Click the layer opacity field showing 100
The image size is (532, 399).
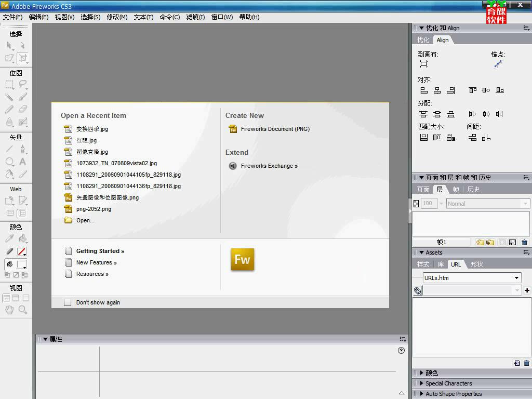(429, 204)
